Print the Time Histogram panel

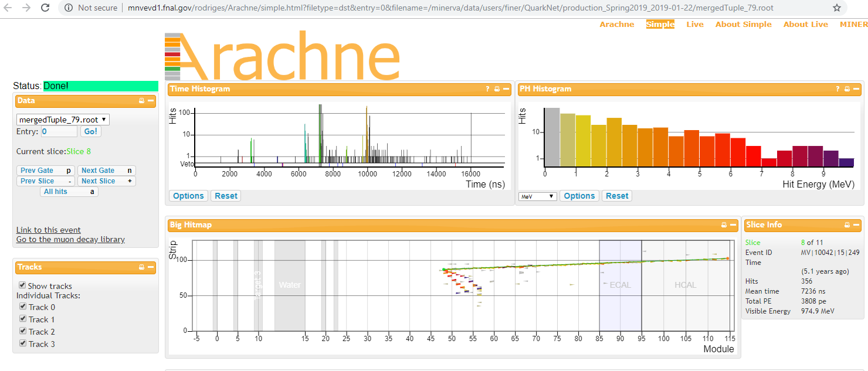[497, 89]
